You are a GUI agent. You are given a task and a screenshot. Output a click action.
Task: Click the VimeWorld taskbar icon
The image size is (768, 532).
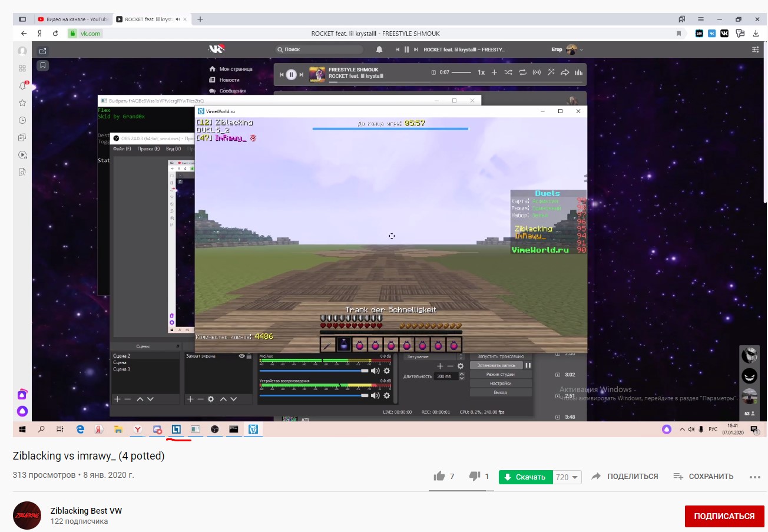(x=253, y=429)
